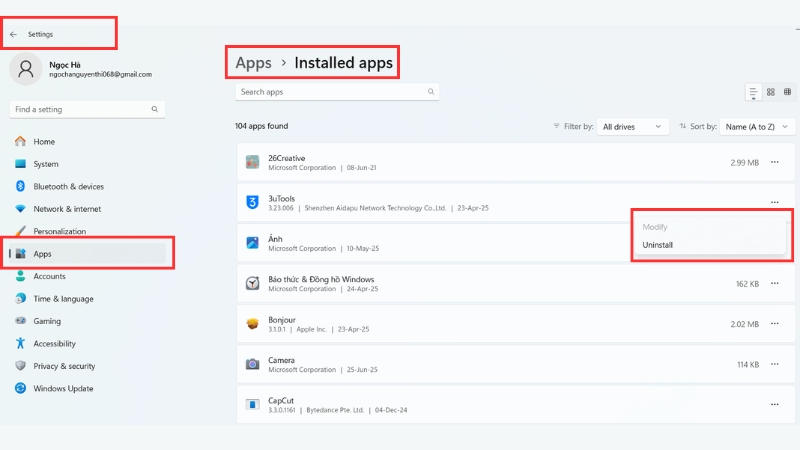Click the Apps breadcrumb link
The height and width of the screenshot is (450, 800).
click(x=253, y=63)
